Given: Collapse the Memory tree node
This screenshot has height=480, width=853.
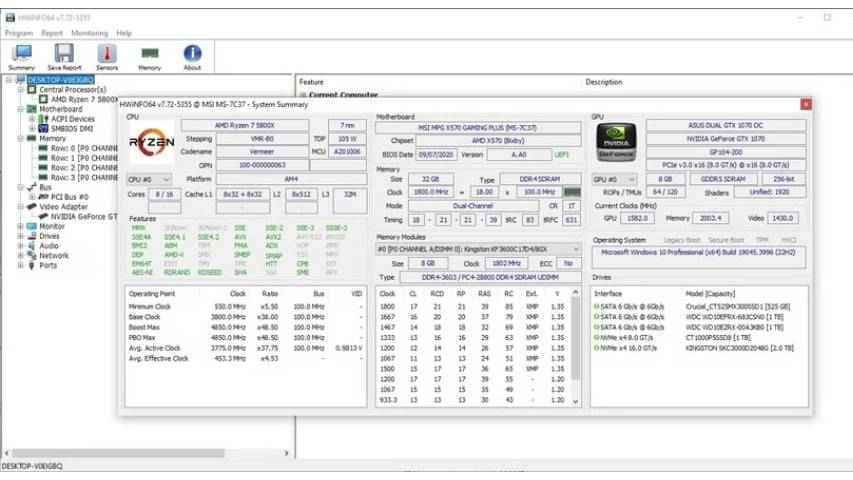Looking at the screenshot, I should coord(21,138).
